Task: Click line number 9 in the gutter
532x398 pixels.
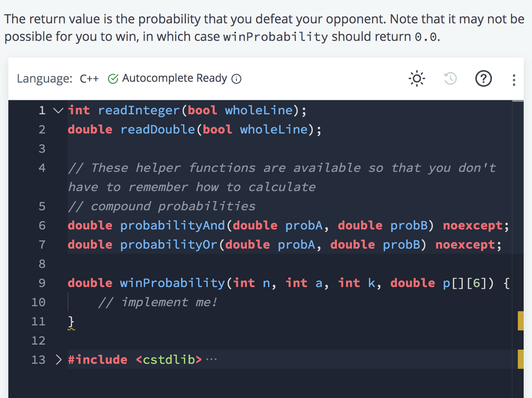Action: (x=42, y=283)
